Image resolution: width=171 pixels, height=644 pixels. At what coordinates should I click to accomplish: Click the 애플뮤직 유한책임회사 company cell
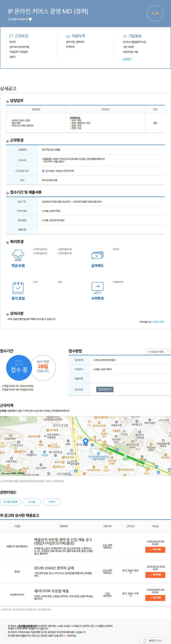(x=17, y=547)
